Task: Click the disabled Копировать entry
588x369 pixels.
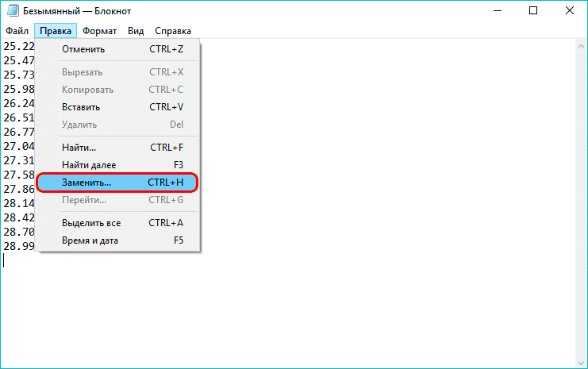Action: 87,90
